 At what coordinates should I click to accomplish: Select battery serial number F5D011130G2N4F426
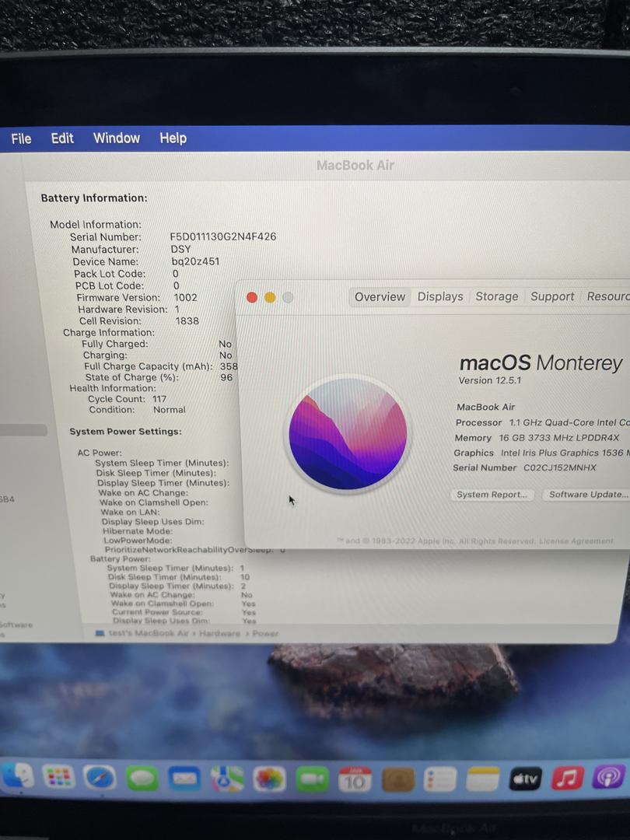pos(223,236)
